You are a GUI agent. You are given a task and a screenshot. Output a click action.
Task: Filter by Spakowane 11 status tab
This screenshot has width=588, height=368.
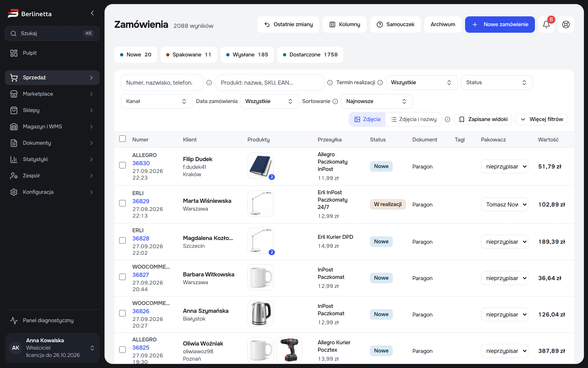(x=189, y=55)
